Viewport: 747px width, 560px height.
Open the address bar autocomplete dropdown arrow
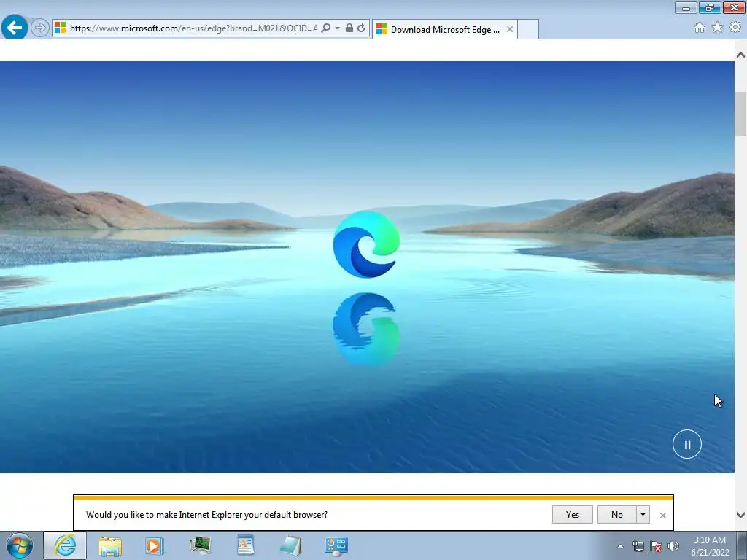coord(337,28)
